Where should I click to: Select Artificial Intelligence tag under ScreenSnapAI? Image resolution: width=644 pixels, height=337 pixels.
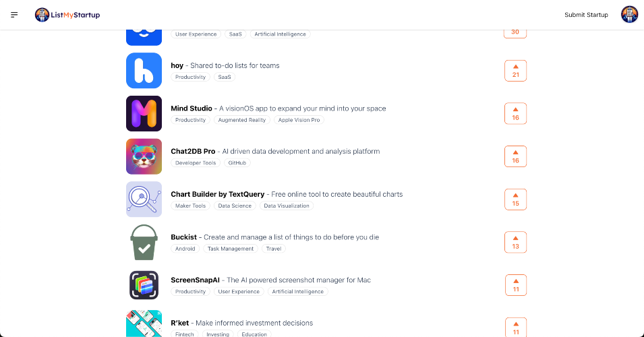click(298, 291)
